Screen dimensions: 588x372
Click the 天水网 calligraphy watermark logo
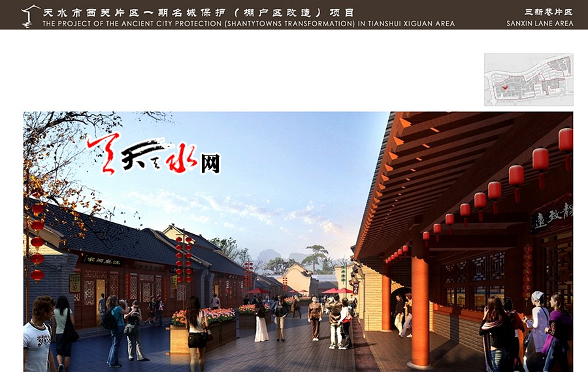pyautogui.click(x=154, y=156)
